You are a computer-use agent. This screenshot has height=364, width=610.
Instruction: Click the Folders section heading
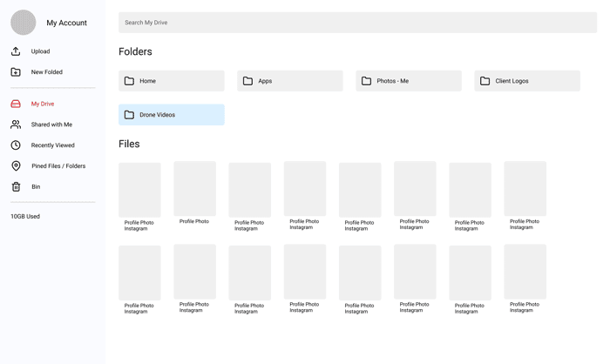pos(135,51)
